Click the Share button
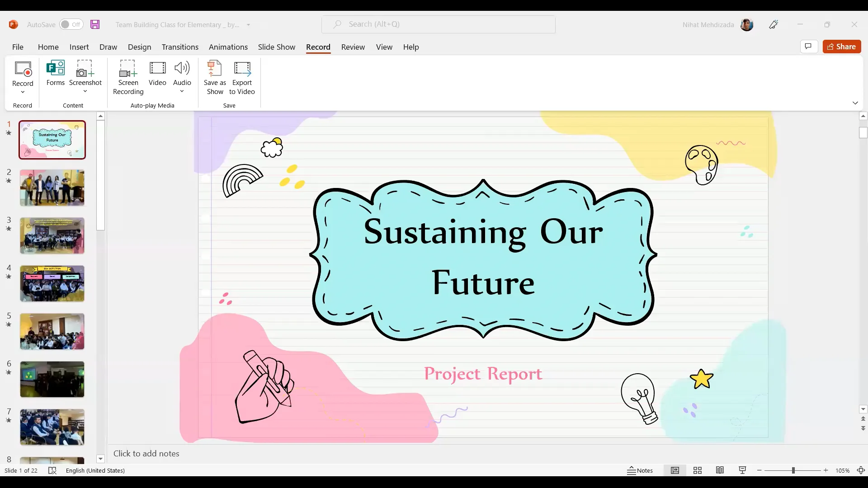 (842, 47)
